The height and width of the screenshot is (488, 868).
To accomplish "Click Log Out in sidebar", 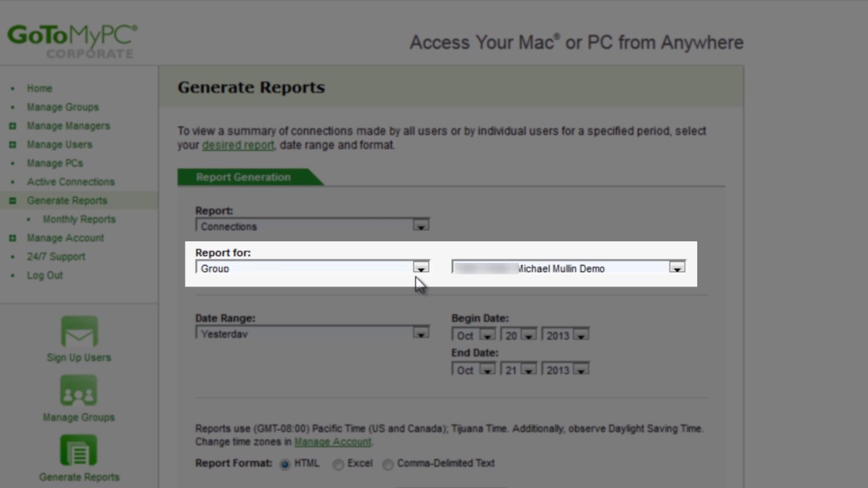I will tap(45, 275).
